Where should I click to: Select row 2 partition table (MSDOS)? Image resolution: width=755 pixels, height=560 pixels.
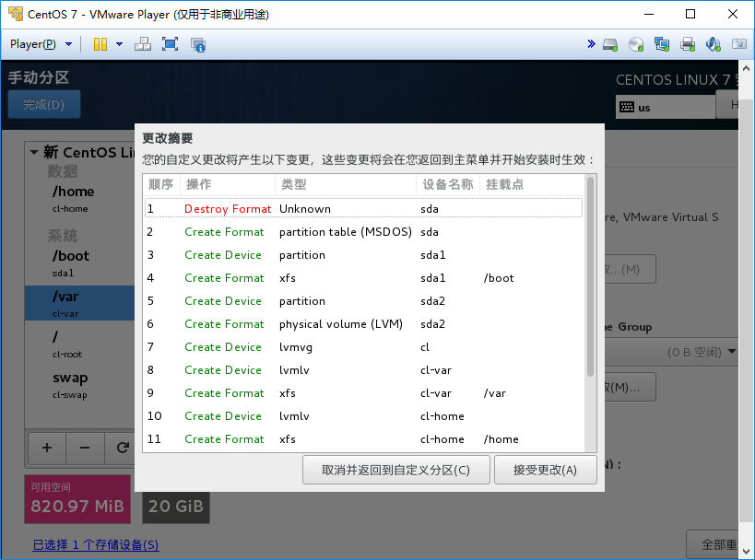coord(363,232)
